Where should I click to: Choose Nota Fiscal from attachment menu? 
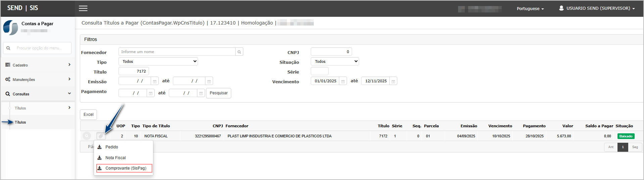click(115, 158)
